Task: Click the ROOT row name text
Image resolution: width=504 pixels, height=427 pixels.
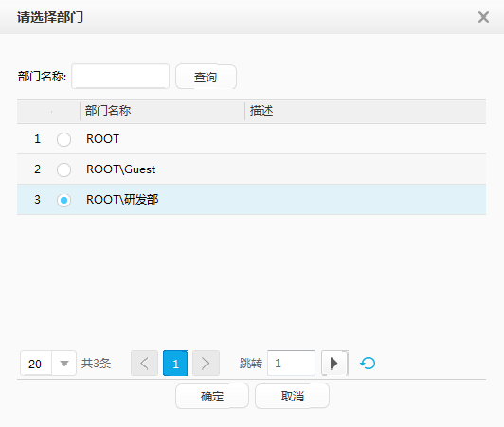Action: point(103,139)
